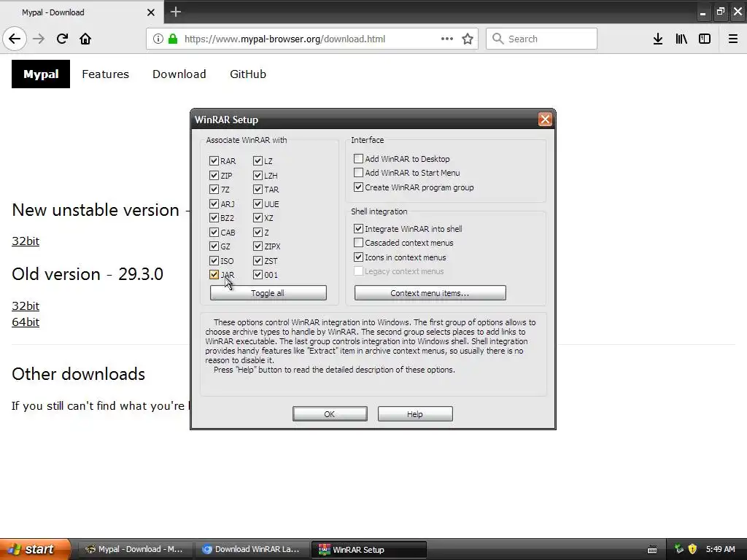
Task: Open page actions three-dot menu
Action: 447,39
